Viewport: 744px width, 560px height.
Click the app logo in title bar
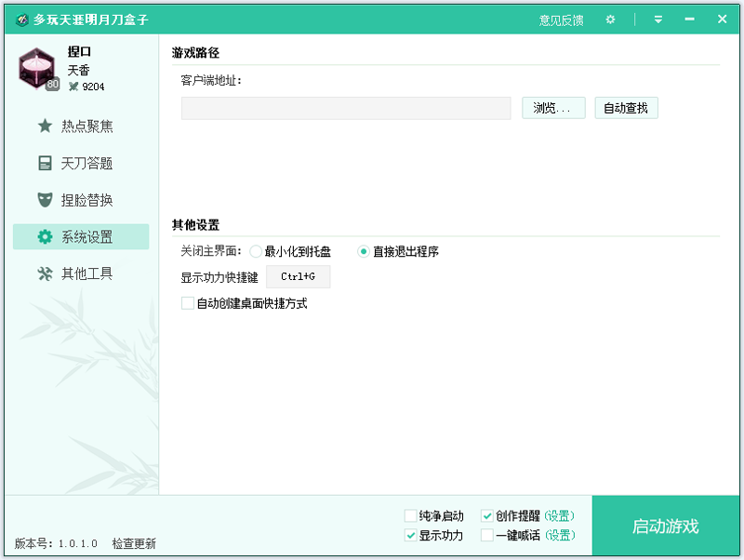20,20
